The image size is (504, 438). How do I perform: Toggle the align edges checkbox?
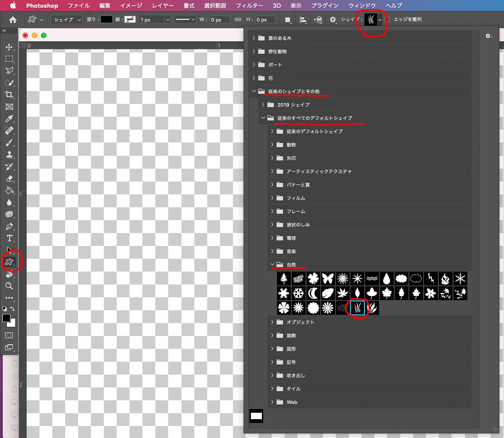pos(387,19)
